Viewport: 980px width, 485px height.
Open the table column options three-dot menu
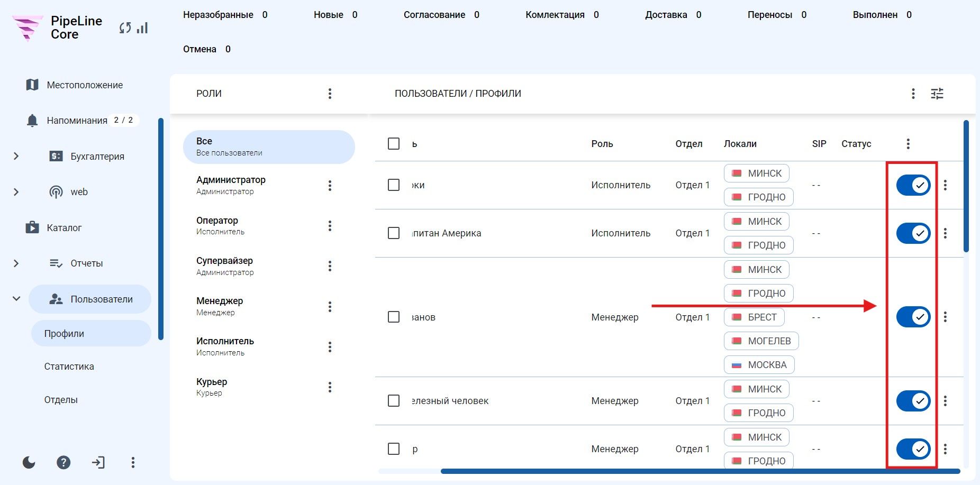coord(908,144)
